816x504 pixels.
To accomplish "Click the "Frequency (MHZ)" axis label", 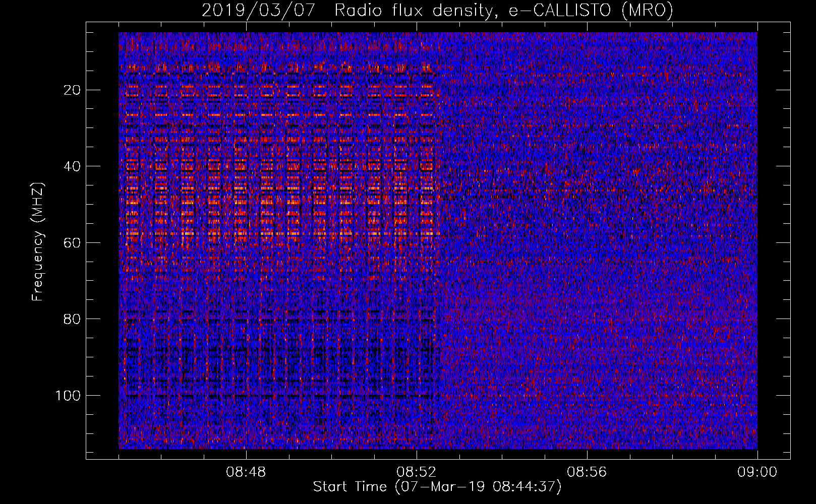I will click(x=38, y=242).
